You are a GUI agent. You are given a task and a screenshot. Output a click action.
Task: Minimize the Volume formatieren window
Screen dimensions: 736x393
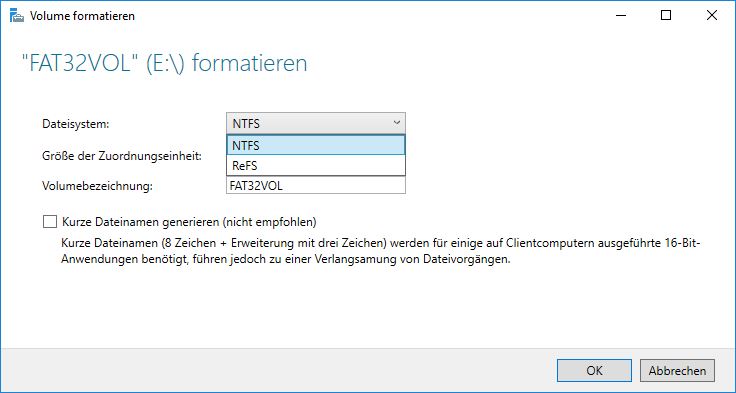(x=621, y=15)
